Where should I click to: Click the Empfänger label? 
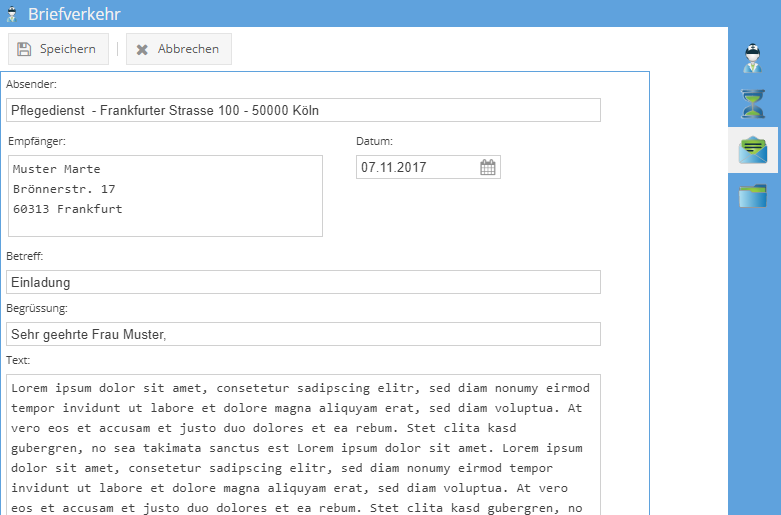(36, 141)
